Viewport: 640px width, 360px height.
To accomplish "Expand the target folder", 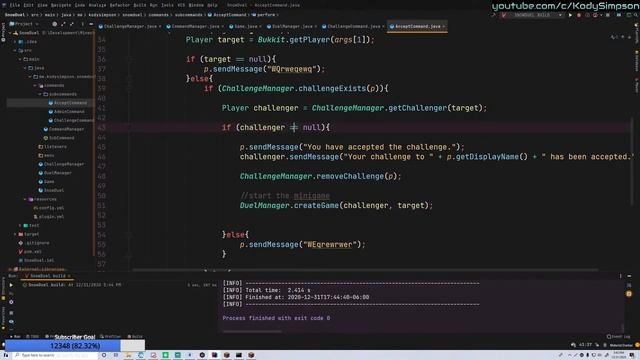I will click(x=16, y=234).
